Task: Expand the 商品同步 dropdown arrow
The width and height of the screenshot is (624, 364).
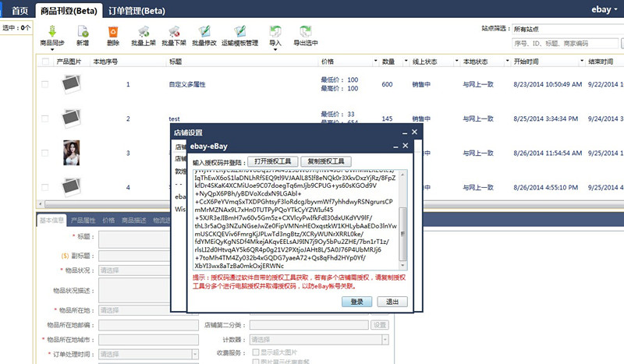Action: click(x=52, y=50)
